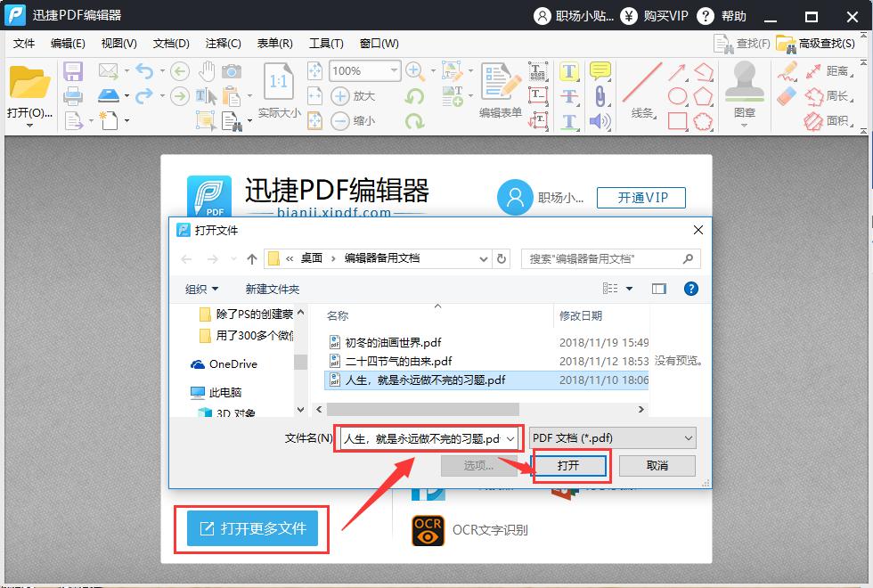
Task: Select the strikethrough text annotation tool
Action: pos(567,95)
